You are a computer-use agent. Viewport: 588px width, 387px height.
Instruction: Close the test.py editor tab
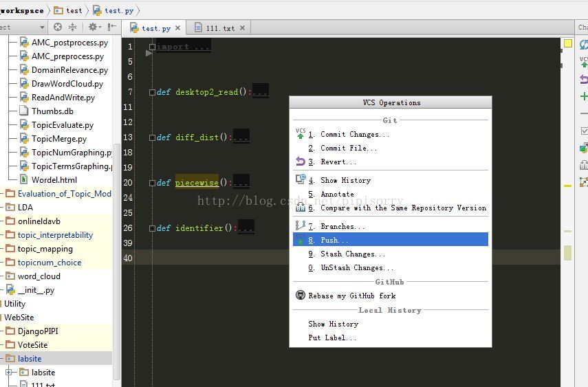pyautogui.click(x=177, y=28)
